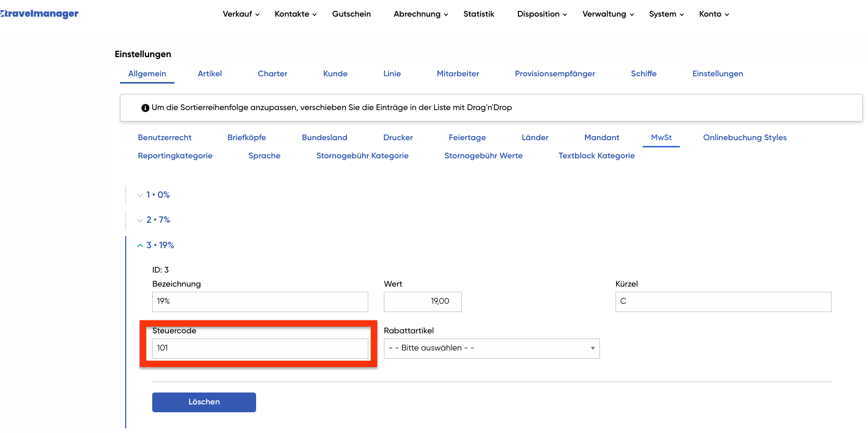Viewport: 868px width, 433px height.
Task: Click the info icon in the sorting hint
Action: [145, 108]
